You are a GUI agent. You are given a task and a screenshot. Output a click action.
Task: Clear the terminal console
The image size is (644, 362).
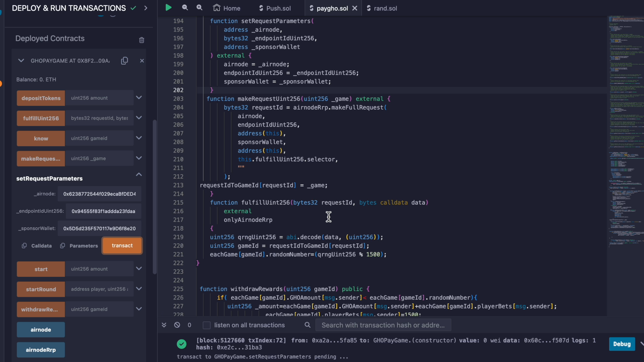pos(177,325)
